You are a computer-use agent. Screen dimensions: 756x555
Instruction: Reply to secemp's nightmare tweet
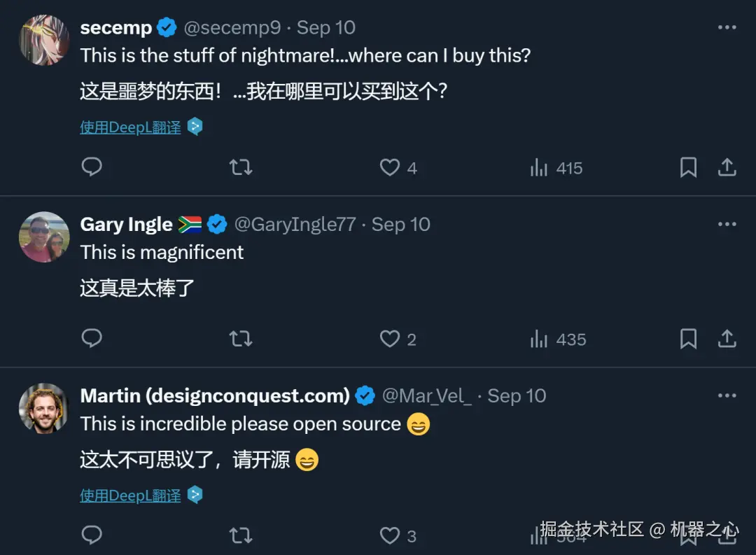[x=92, y=167]
